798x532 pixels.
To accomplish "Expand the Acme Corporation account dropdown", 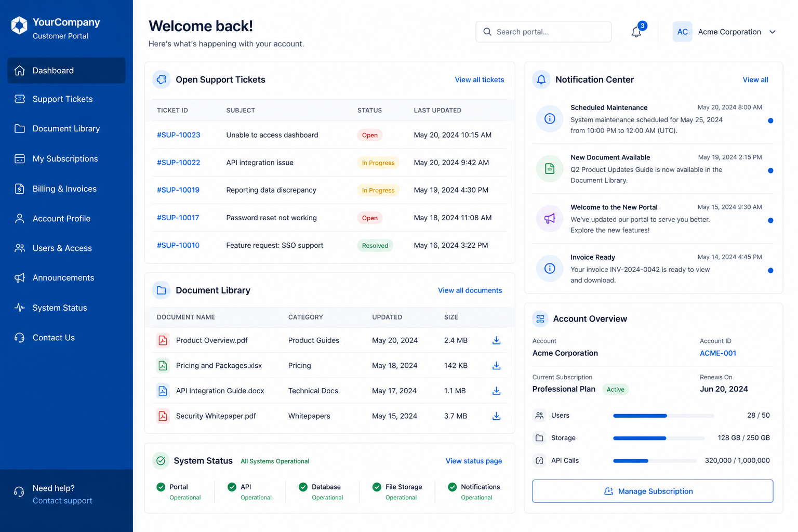I will [773, 32].
